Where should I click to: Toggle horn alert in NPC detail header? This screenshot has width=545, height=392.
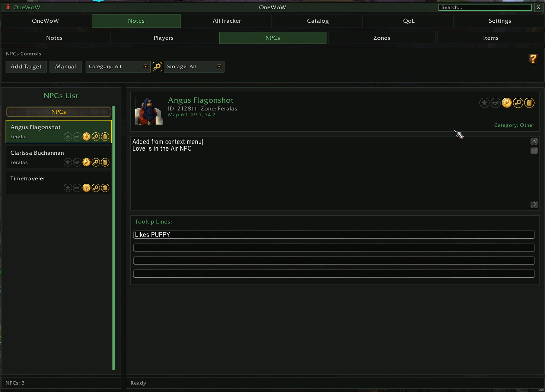coord(495,103)
